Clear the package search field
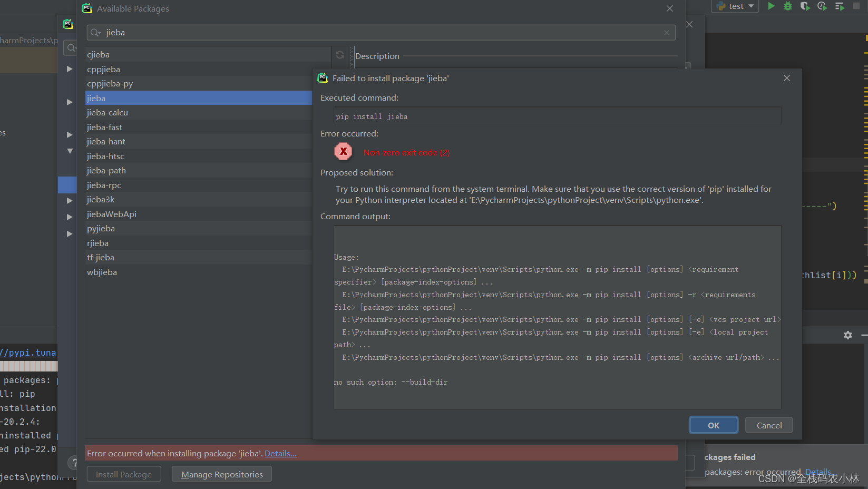The height and width of the screenshot is (489, 868). tap(667, 33)
